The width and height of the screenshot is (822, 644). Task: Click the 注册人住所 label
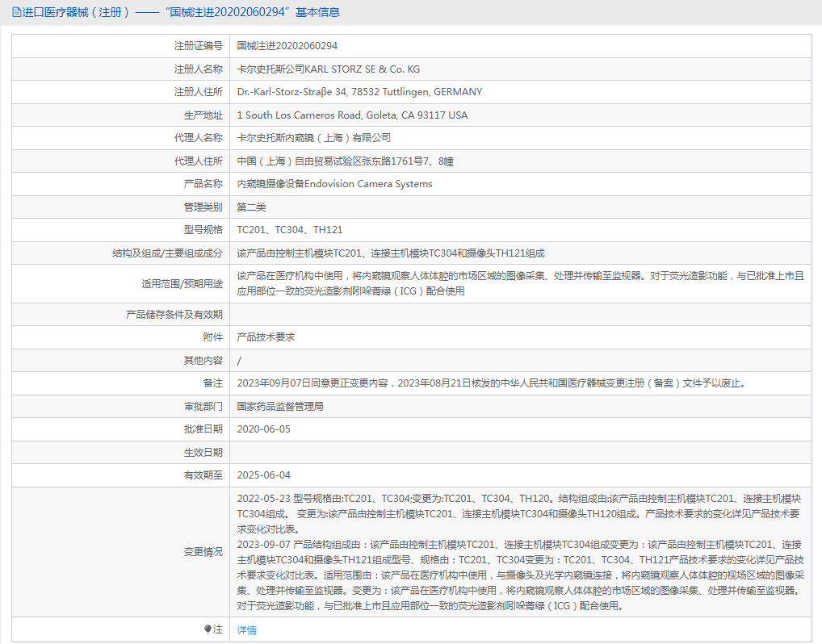[198, 92]
